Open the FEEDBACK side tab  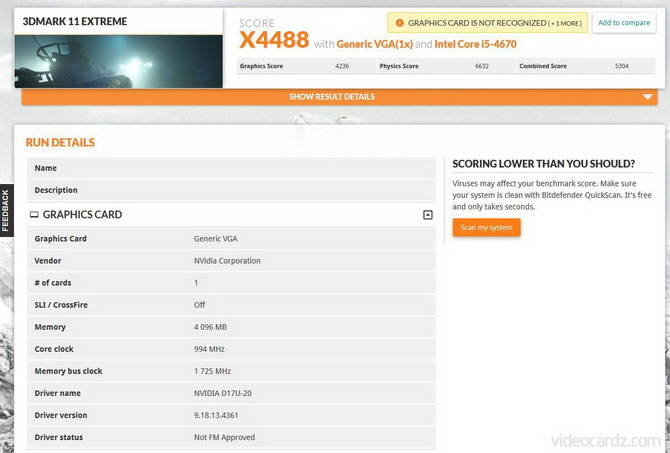tap(6, 210)
